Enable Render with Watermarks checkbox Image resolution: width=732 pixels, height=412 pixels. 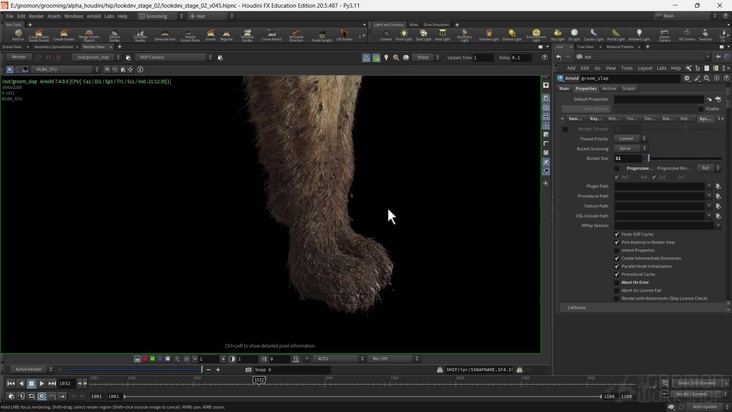(617, 298)
